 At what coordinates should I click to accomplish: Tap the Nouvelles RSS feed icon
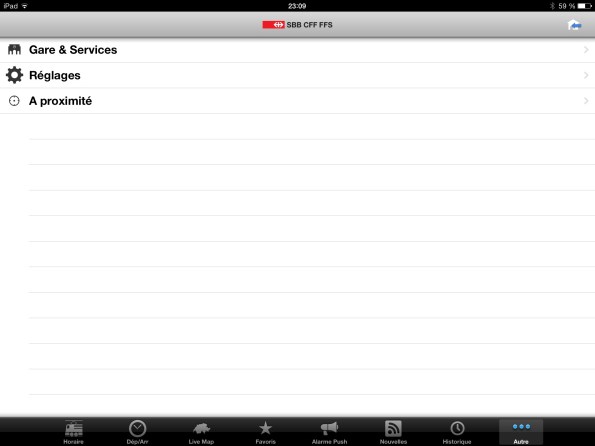[x=393, y=429]
